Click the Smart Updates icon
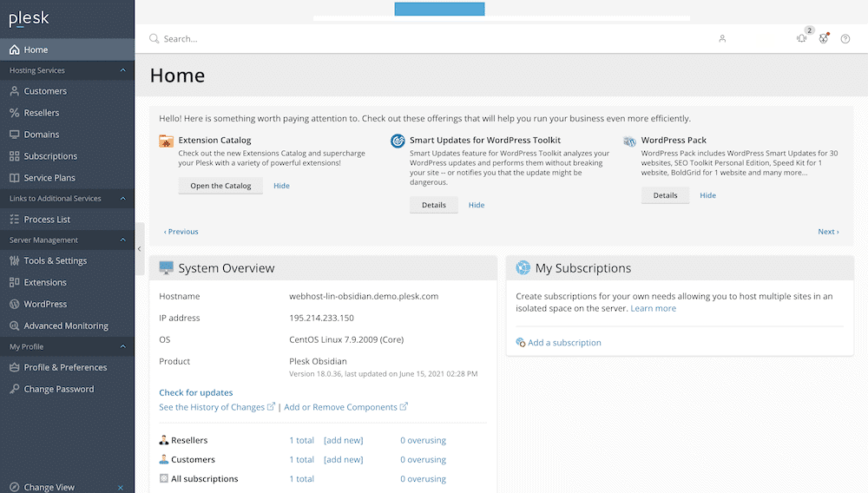Screen dimensions: 868x493 (x=398, y=141)
